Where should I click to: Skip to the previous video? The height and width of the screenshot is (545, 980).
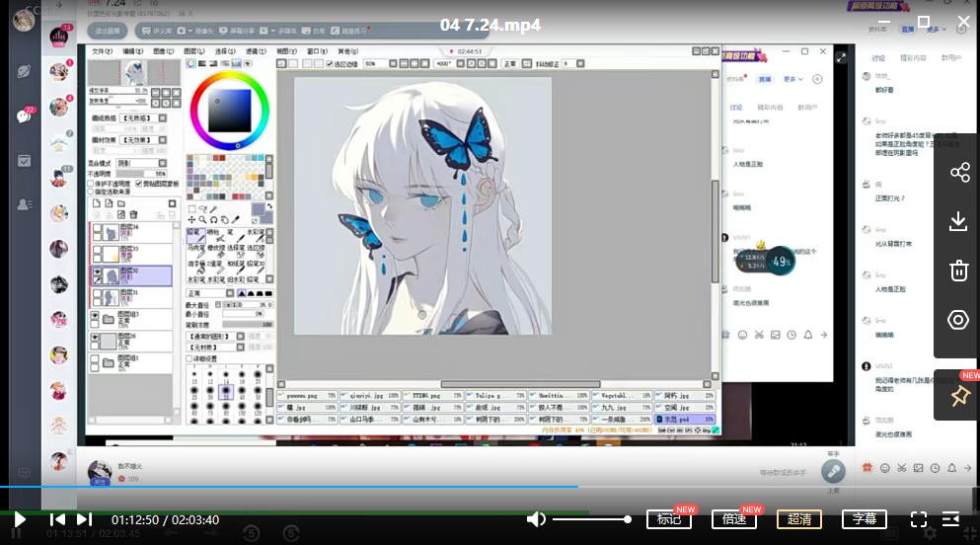point(58,519)
